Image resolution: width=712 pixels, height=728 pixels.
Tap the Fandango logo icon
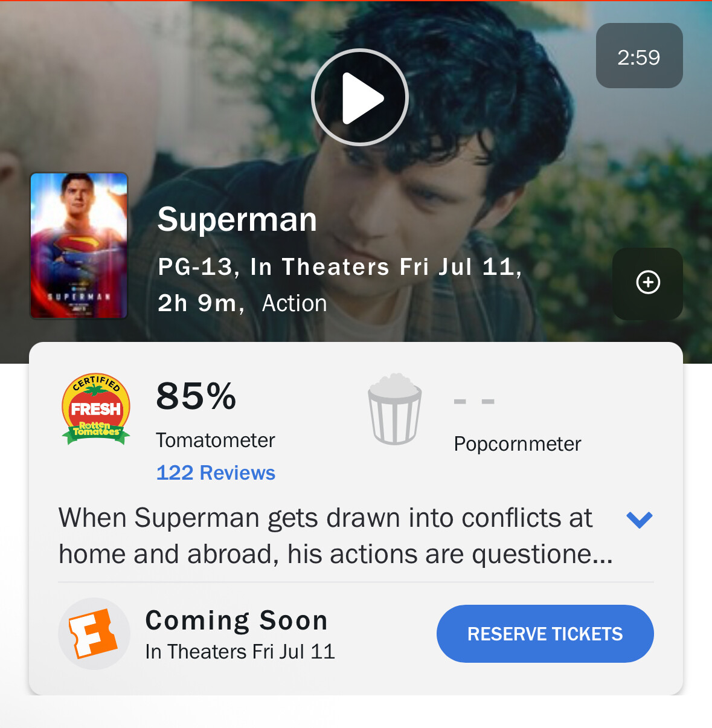coord(94,634)
